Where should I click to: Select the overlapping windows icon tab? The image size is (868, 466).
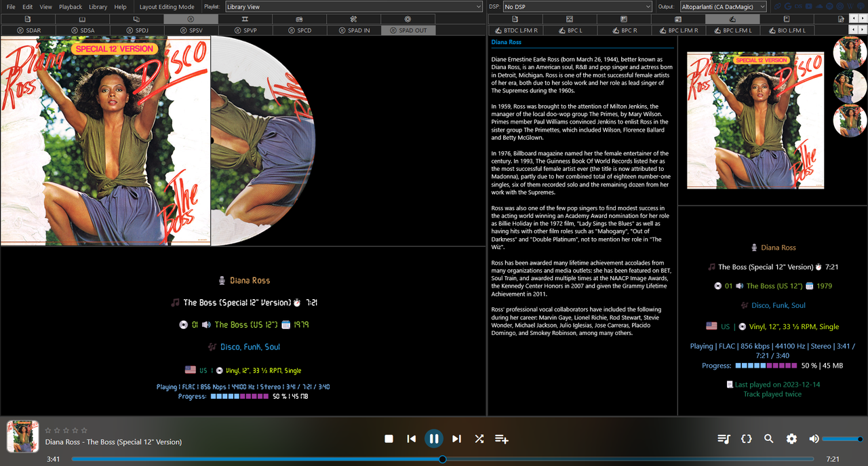[136, 19]
